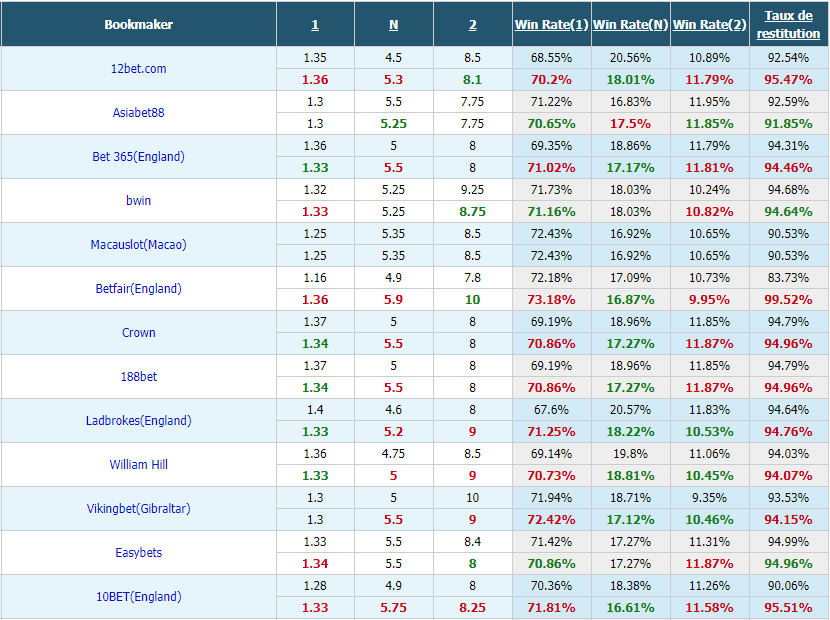
Task: Click William Hill's red 94.07% restitution value
Action: pos(788,475)
